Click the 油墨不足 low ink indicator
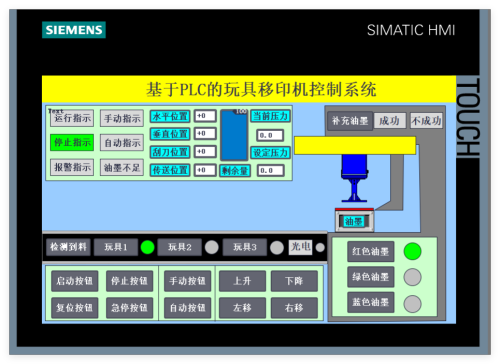Viewport: 500px width, 364px height. (122, 167)
